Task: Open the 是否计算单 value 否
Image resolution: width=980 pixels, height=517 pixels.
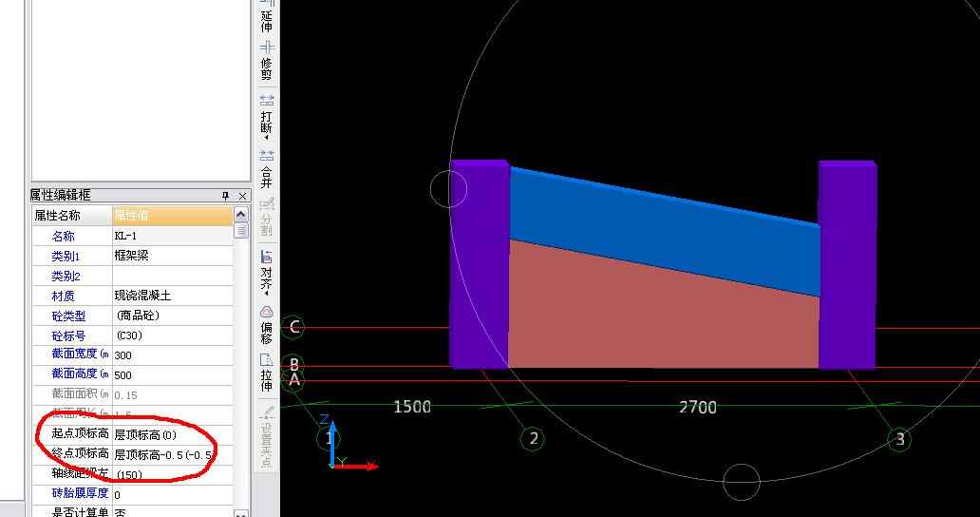Action: point(173,511)
